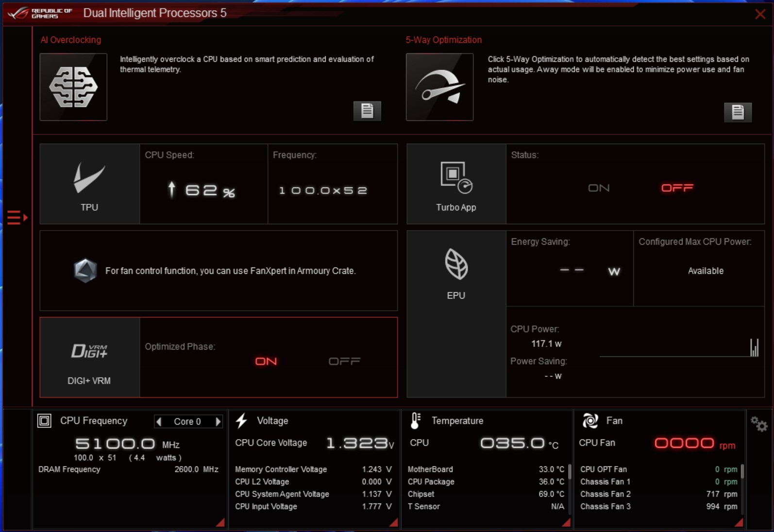
Task: Click the Chassis Fan 1 row
Action: point(659,482)
